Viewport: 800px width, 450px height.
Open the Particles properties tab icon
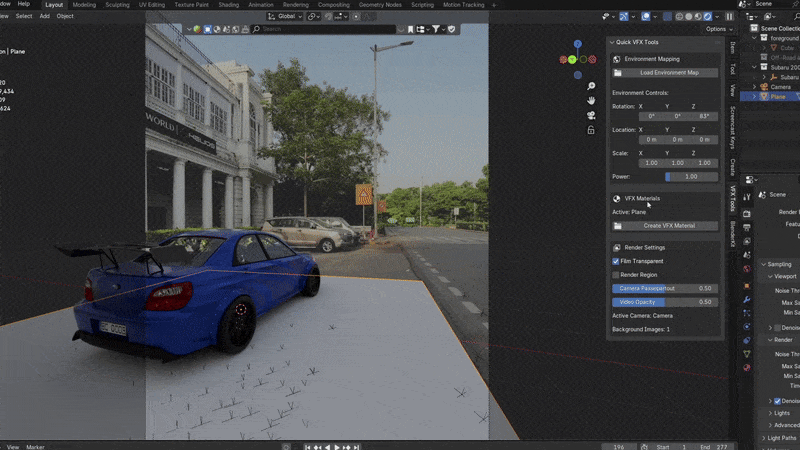pyautogui.click(x=747, y=313)
